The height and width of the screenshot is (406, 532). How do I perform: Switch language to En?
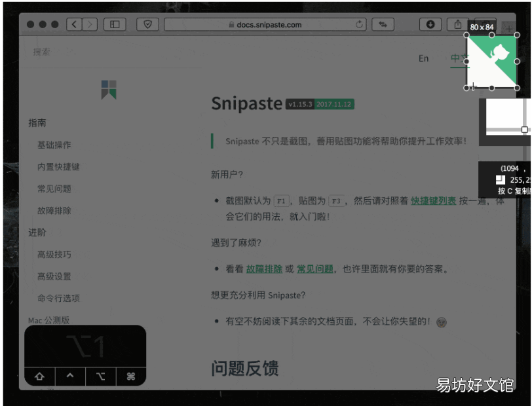(x=423, y=58)
